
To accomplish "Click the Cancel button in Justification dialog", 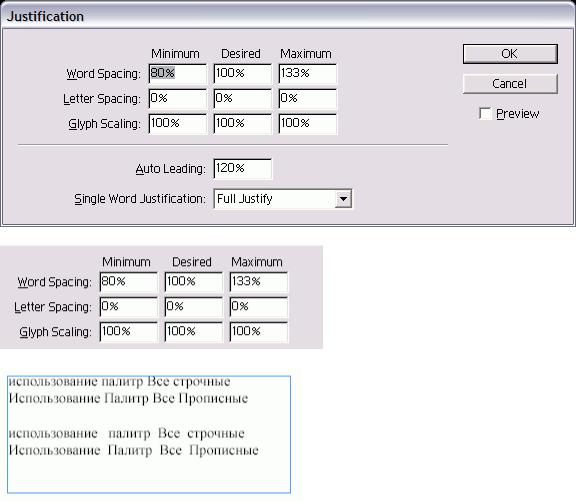I will [x=510, y=84].
